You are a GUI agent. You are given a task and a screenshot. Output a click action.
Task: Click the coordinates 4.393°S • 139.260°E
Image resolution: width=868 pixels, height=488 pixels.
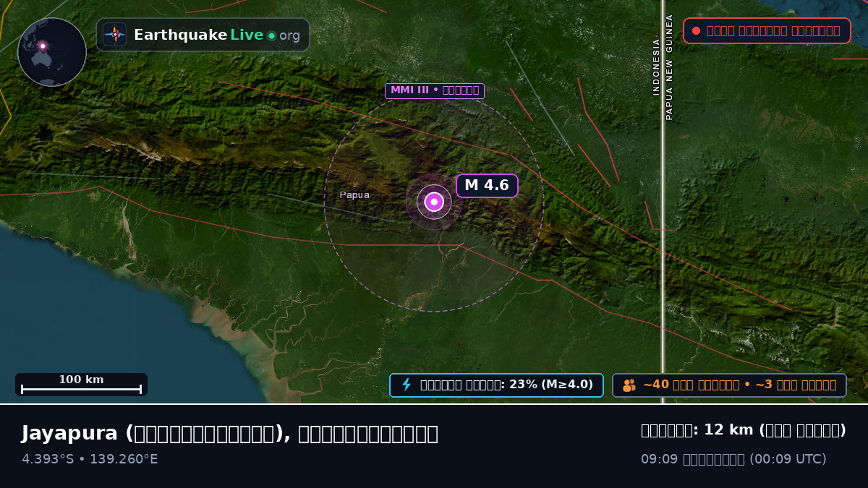tap(90, 459)
